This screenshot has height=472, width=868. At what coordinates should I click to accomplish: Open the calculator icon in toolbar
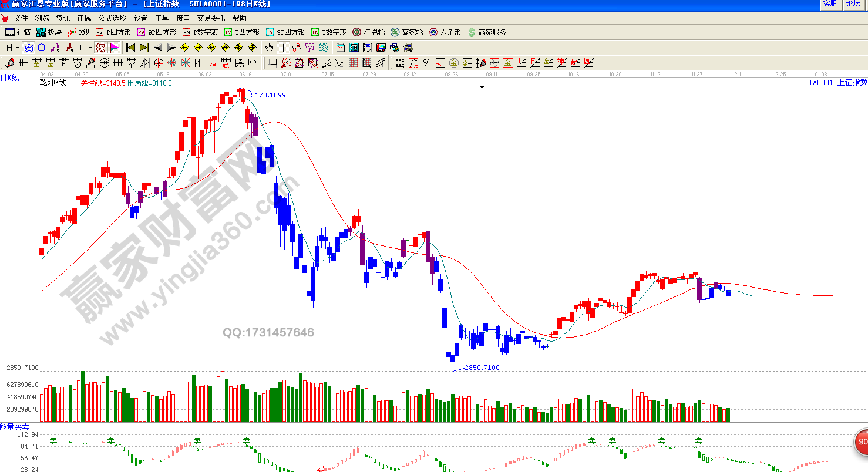point(355,48)
